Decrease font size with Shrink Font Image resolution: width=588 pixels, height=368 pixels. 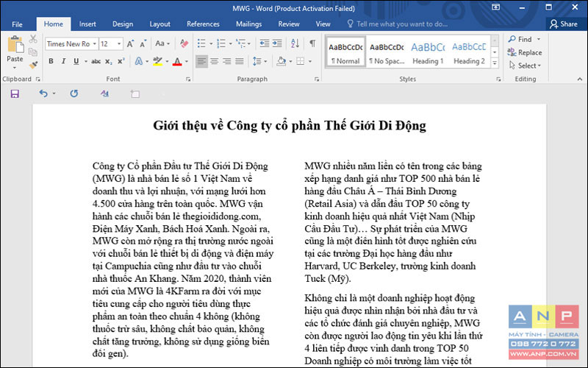pyautogui.click(x=143, y=43)
